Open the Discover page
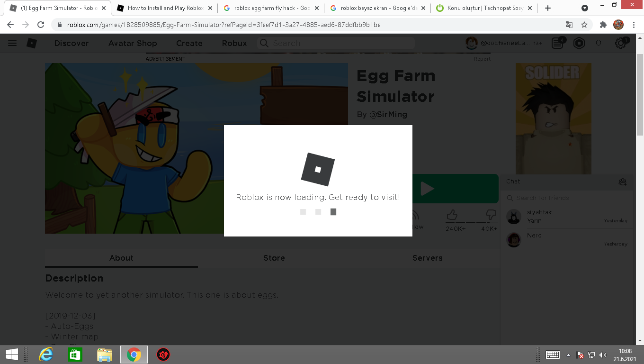This screenshot has width=644, height=364. (72, 43)
